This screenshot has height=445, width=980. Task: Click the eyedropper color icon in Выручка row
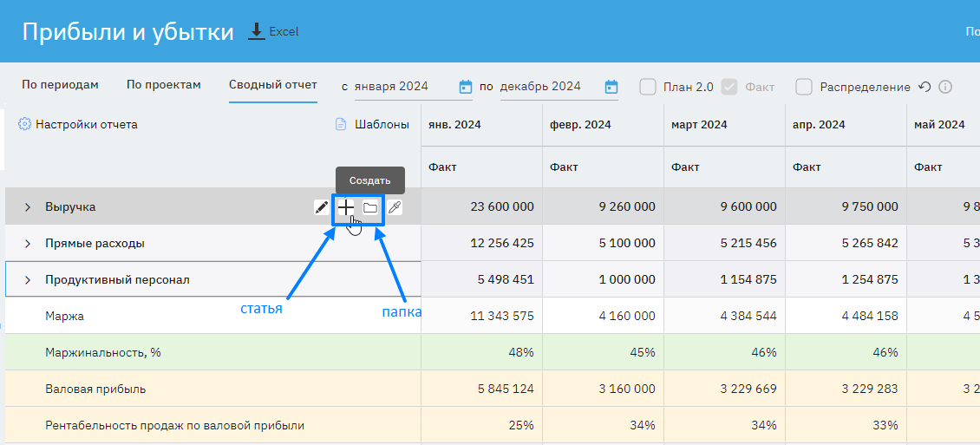[x=395, y=207]
